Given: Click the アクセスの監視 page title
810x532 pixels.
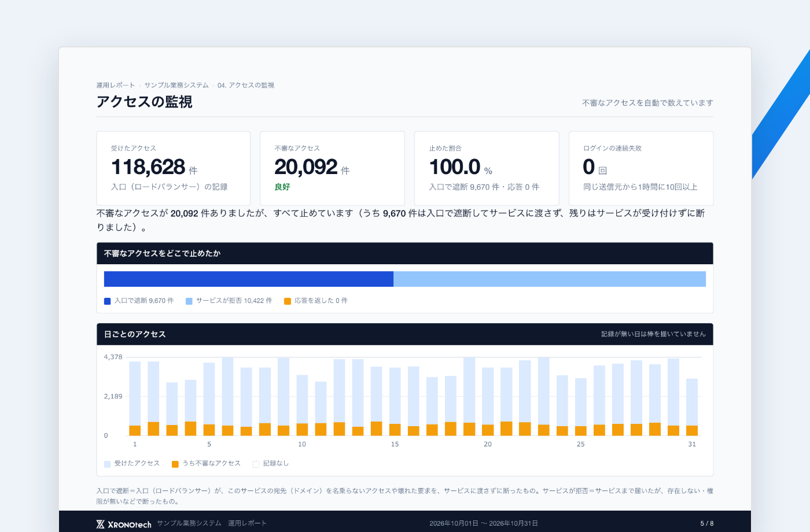Looking at the screenshot, I should coord(144,102).
